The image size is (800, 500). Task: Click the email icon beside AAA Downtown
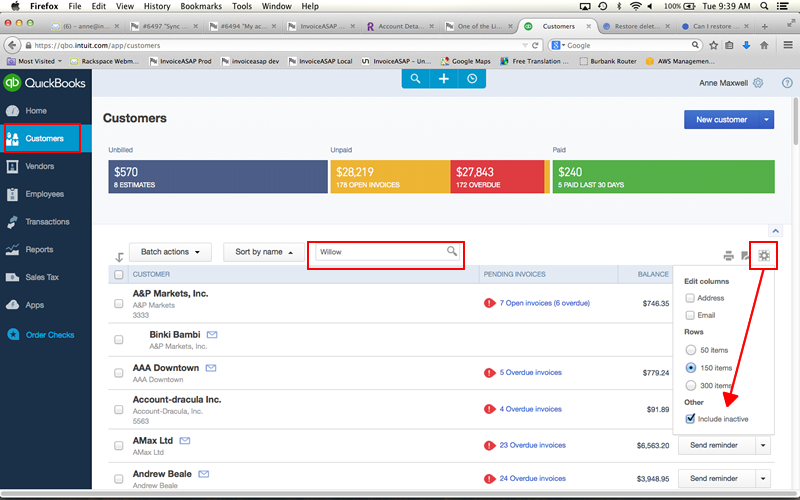(x=211, y=368)
